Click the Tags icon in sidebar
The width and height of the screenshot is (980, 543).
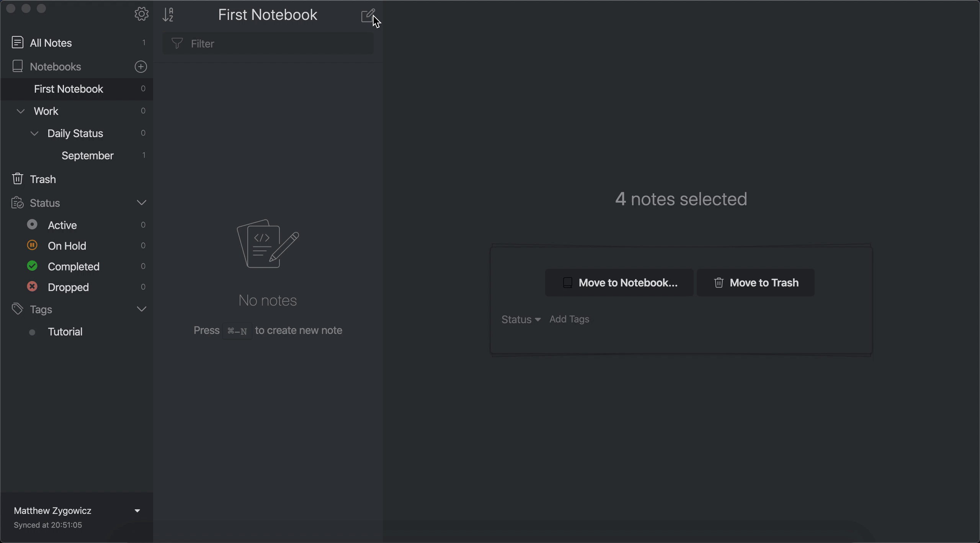(16, 309)
